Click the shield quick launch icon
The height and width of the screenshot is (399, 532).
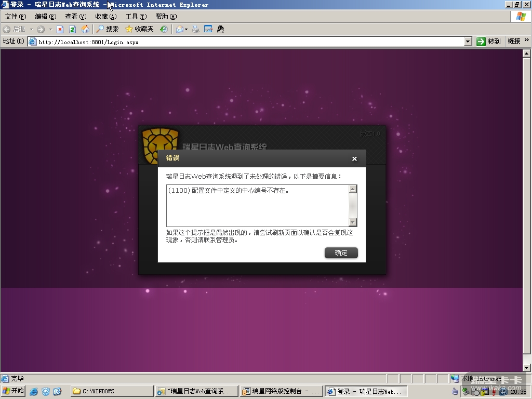[x=46, y=392]
